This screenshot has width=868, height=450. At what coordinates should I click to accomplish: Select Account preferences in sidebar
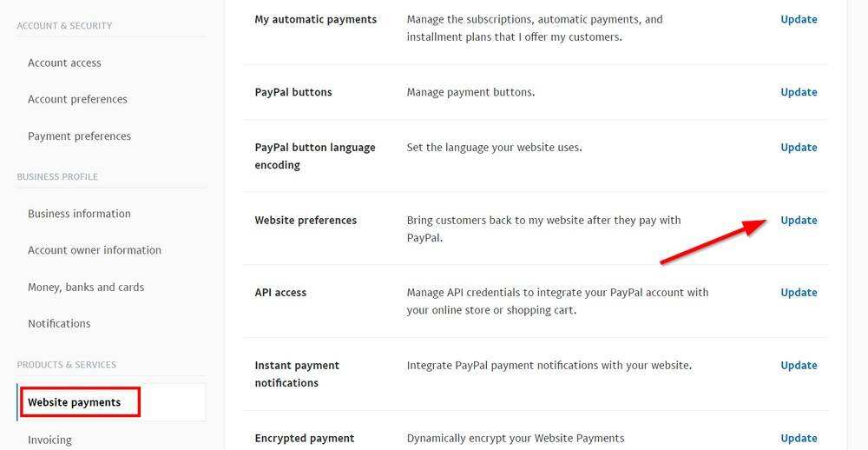click(77, 99)
